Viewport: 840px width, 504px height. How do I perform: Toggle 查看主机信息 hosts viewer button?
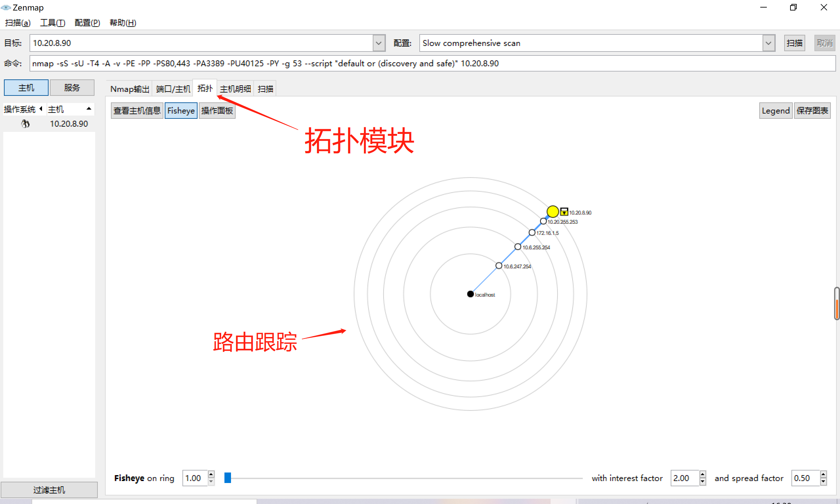point(137,111)
